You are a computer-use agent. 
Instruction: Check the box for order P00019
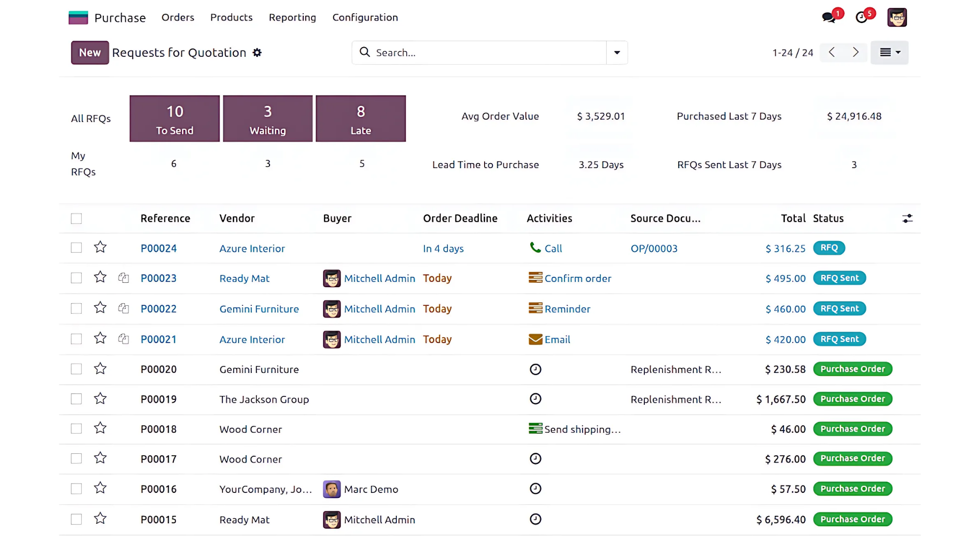click(76, 399)
